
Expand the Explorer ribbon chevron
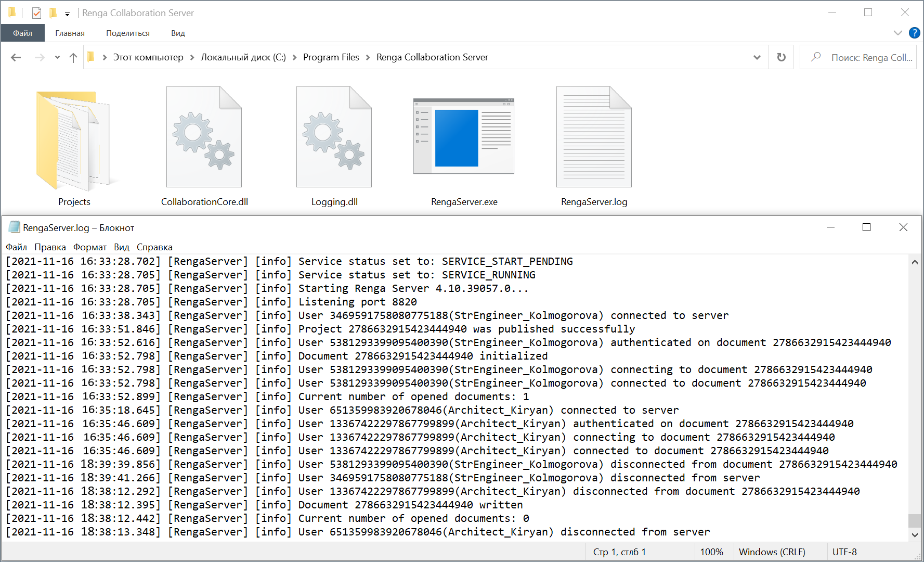tap(897, 33)
